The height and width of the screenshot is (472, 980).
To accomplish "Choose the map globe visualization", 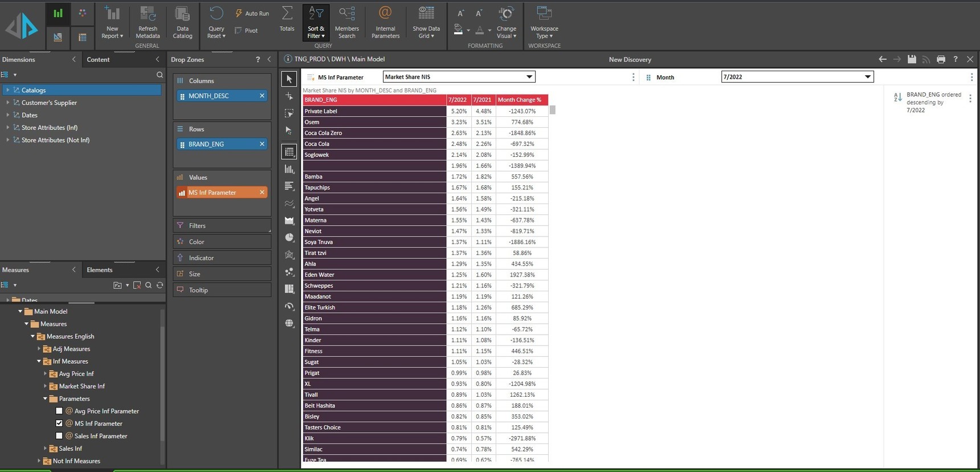I will (289, 323).
